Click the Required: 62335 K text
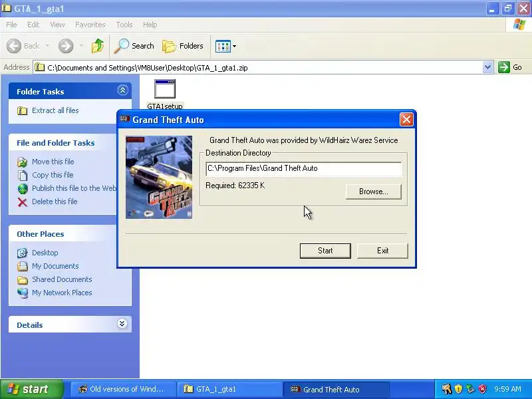The image size is (532, 399). click(235, 186)
